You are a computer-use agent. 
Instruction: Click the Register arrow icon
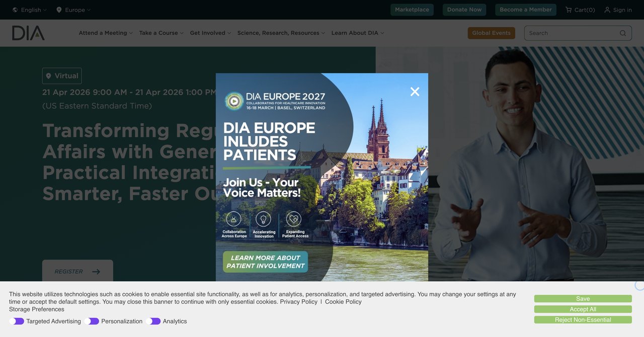pos(96,272)
